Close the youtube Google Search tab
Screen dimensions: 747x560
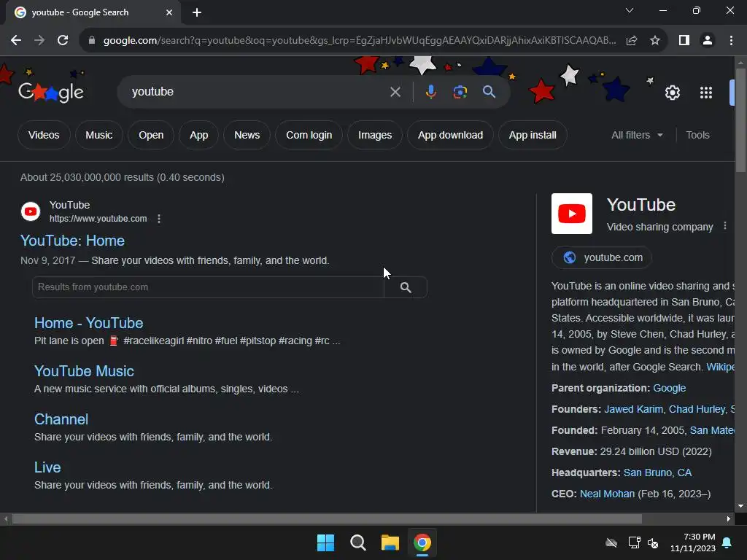pos(169,12)
